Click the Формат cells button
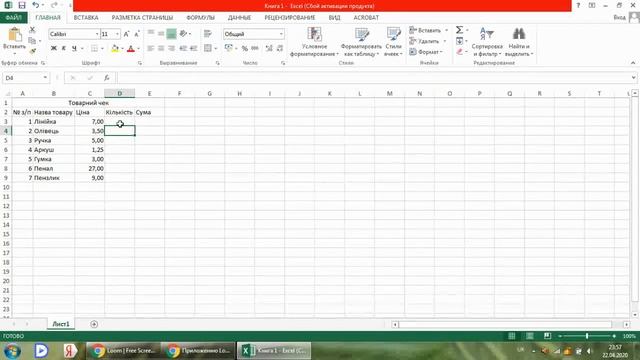640x360 pixels. click(426, 52)
